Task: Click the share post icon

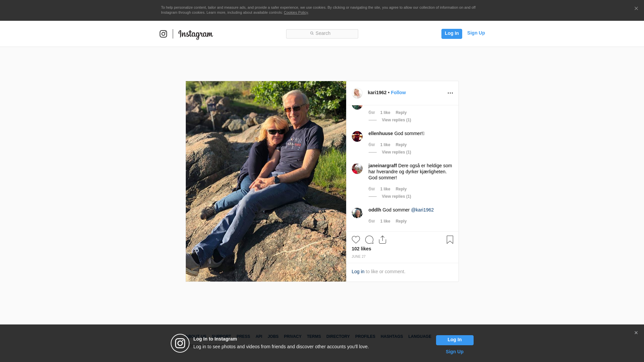Action: point(382,240)
